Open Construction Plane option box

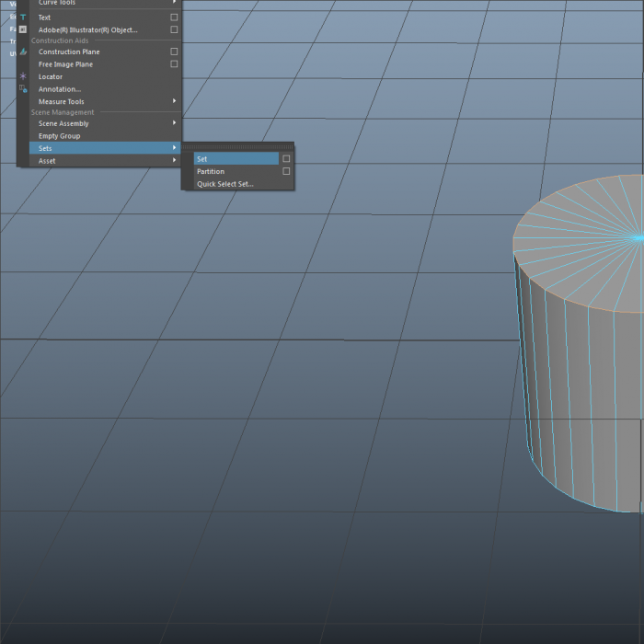174,52
